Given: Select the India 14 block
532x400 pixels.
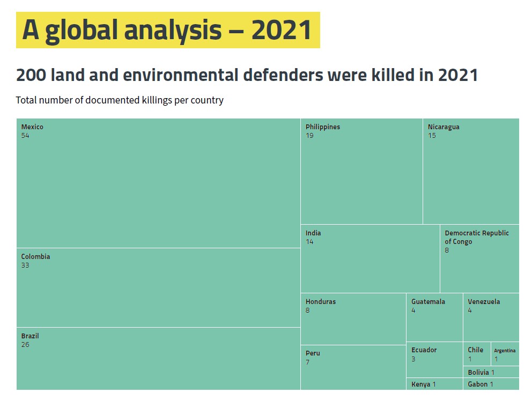Looking at the screenshot, I should point(370,259).
